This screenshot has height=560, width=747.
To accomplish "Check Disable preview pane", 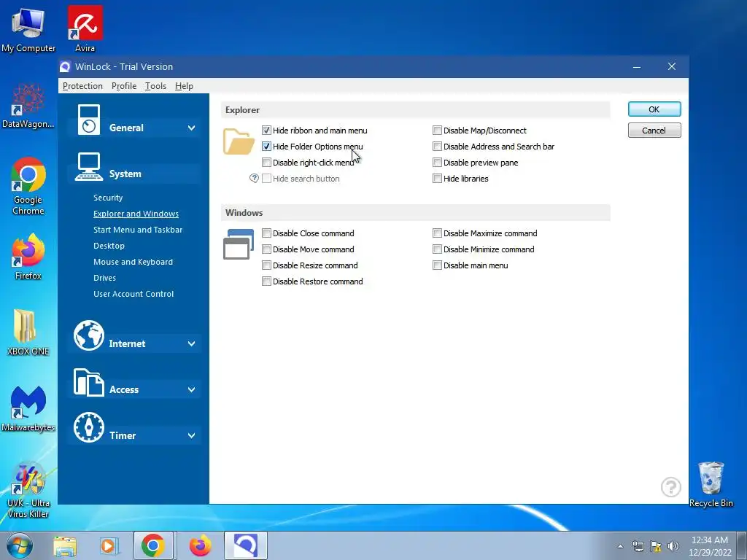I will point(437,163).
